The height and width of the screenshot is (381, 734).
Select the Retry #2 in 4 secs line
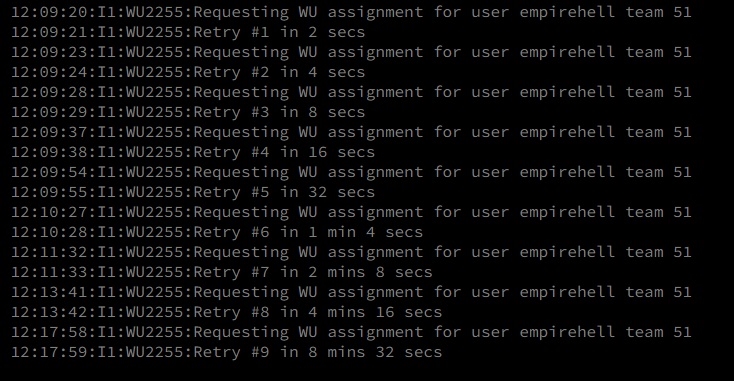(x=188, y=73)
